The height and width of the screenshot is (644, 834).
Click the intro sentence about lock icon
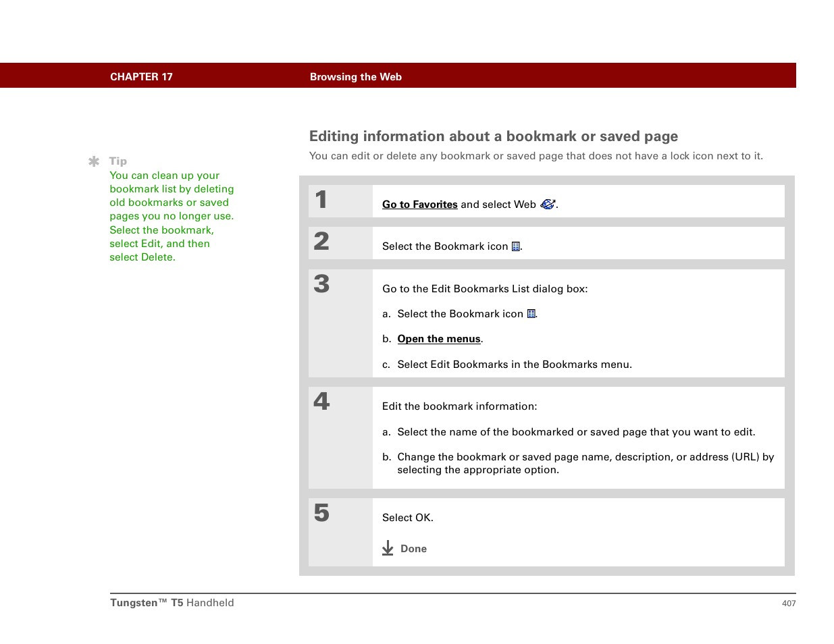click(536, 156)
